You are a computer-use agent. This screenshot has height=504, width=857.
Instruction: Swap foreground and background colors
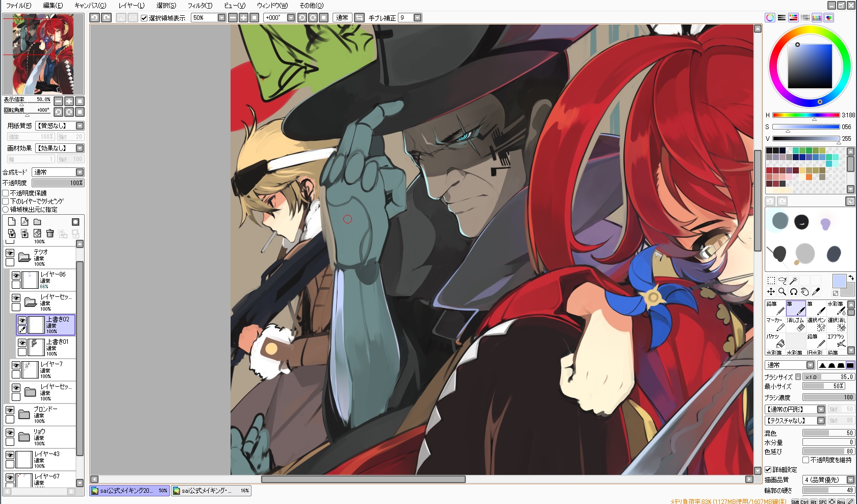(851, 278)
